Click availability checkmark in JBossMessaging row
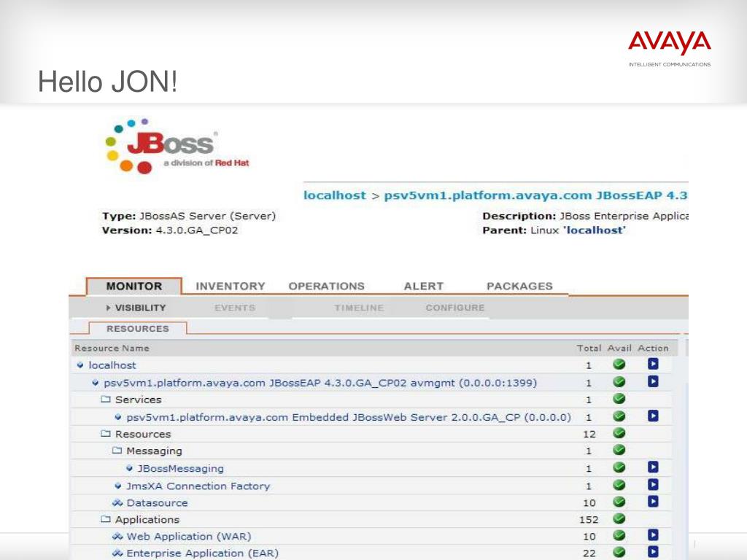This screenshot has height=560, width=747. (x=619, y=467)
